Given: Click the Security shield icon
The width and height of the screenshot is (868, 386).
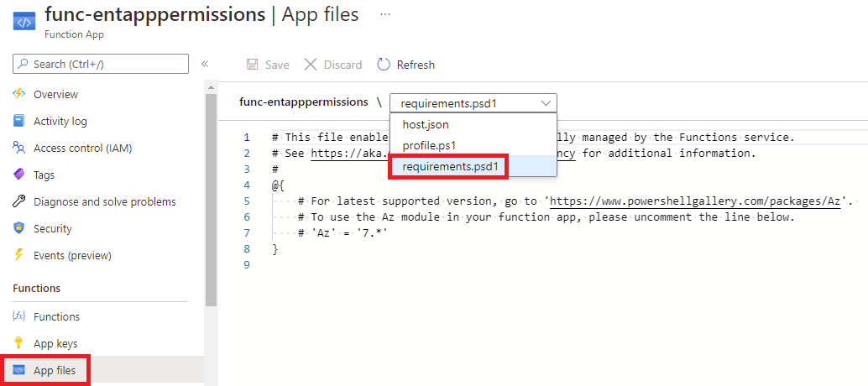Looking at the screenshot, I should click(x=19, y=228).
